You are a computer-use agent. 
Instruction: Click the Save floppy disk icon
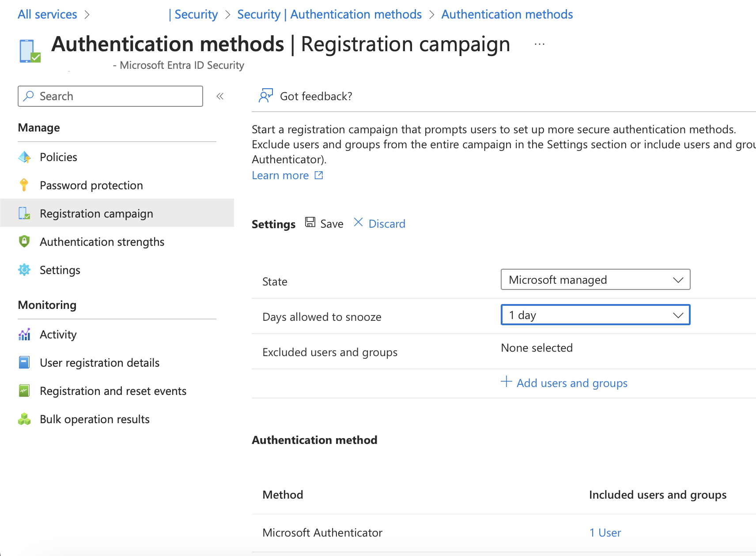coord(310,222)
